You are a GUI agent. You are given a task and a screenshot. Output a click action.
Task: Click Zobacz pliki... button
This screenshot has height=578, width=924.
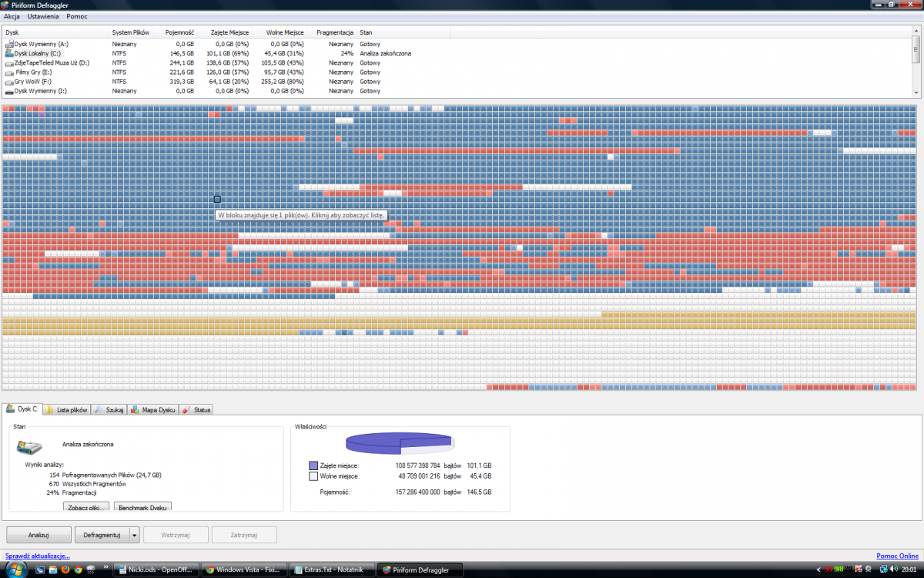(85, 507)
